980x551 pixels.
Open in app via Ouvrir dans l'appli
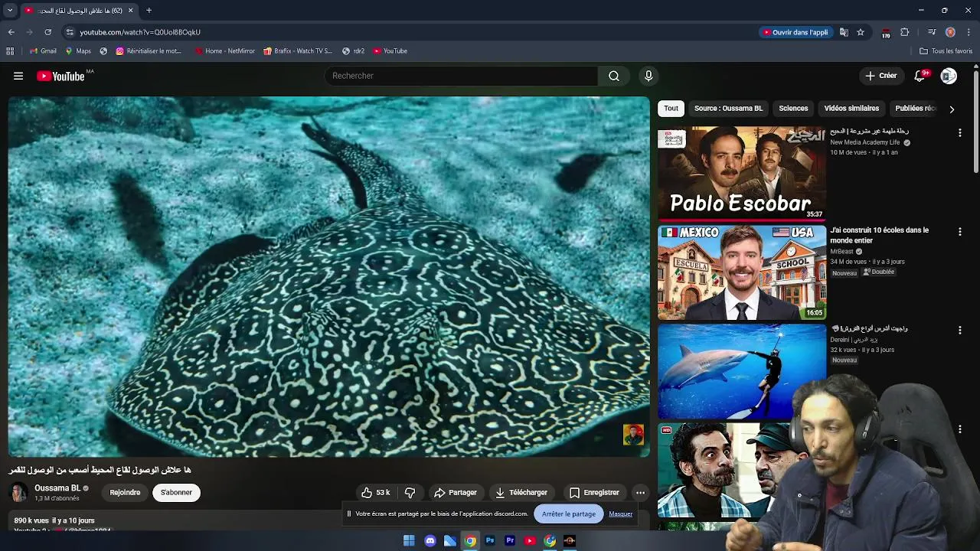point(795,32)
